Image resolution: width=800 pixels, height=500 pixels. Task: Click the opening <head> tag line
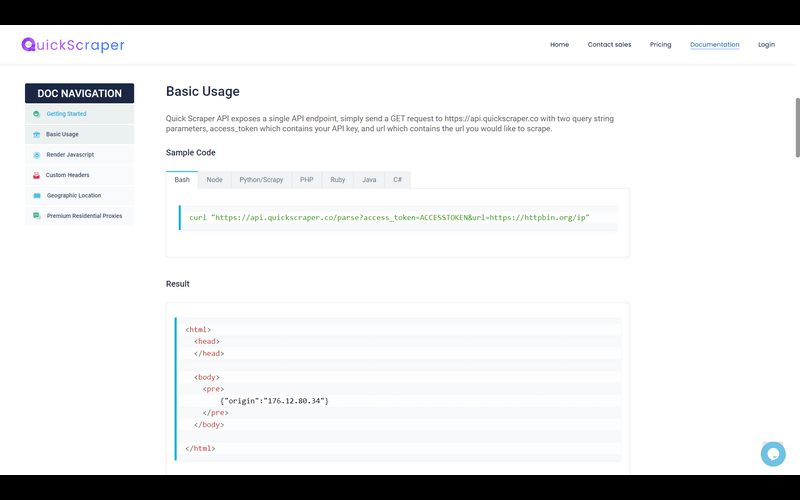coord(207,341)
